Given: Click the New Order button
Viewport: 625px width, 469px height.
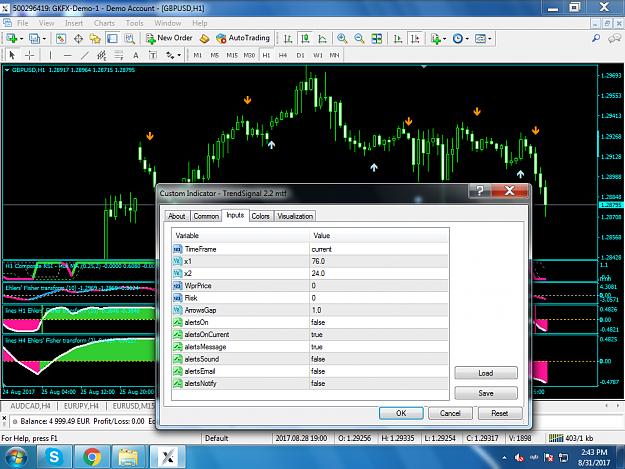Looking at the screenshot, I should [169, 38].
